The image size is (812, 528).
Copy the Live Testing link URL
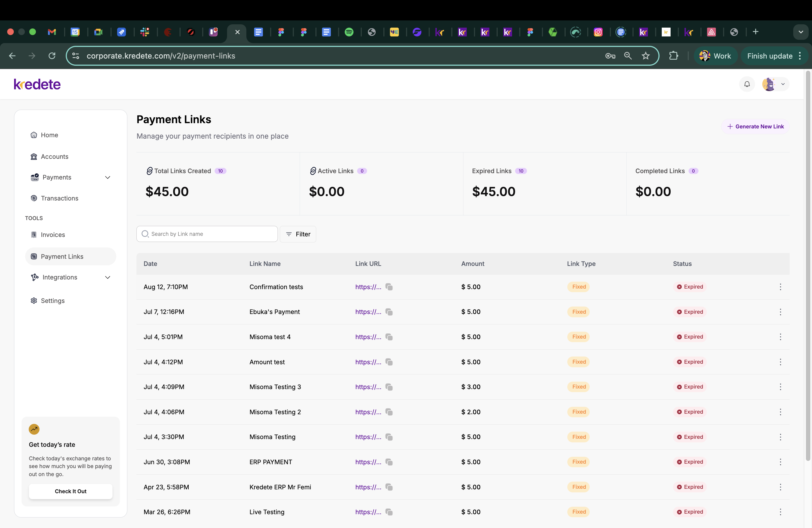click(389, 512)
